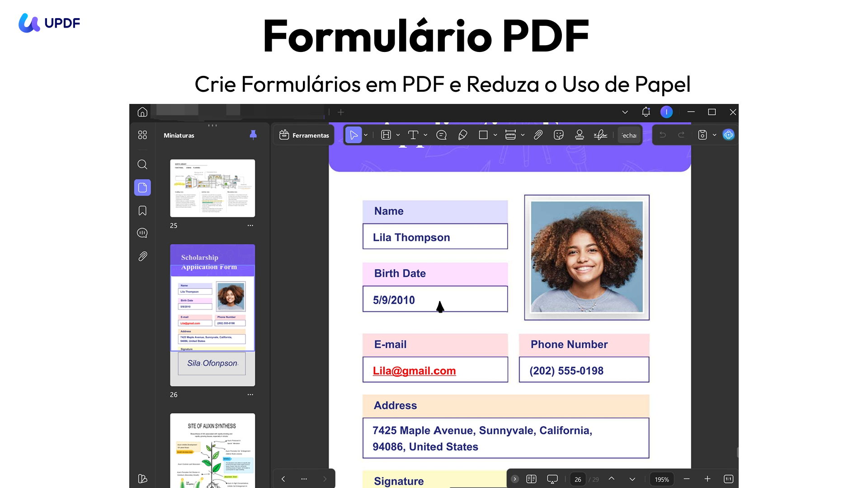868x488 pixels.
Task: Click the 195% zoom level box
Action: tap(662, 479)
